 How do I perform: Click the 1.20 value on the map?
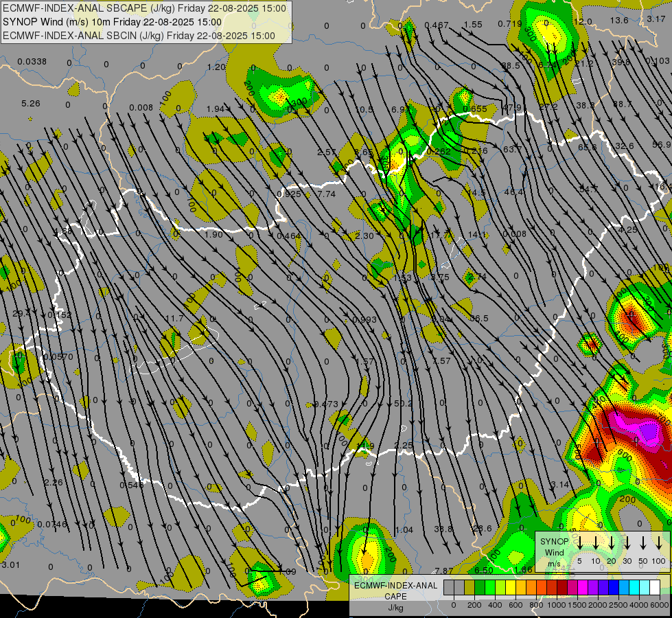click(216, 67)
